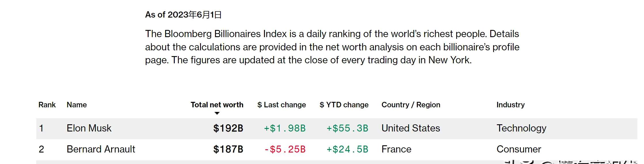Click the +$24.5B YTD change value
Screen dimensions: 644x164
point(347,149)
